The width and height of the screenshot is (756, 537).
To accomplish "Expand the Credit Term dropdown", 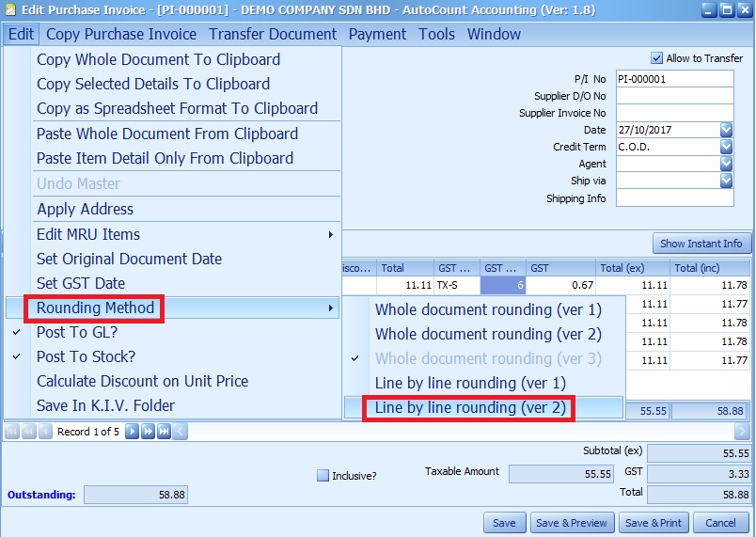I will [726, 148].
